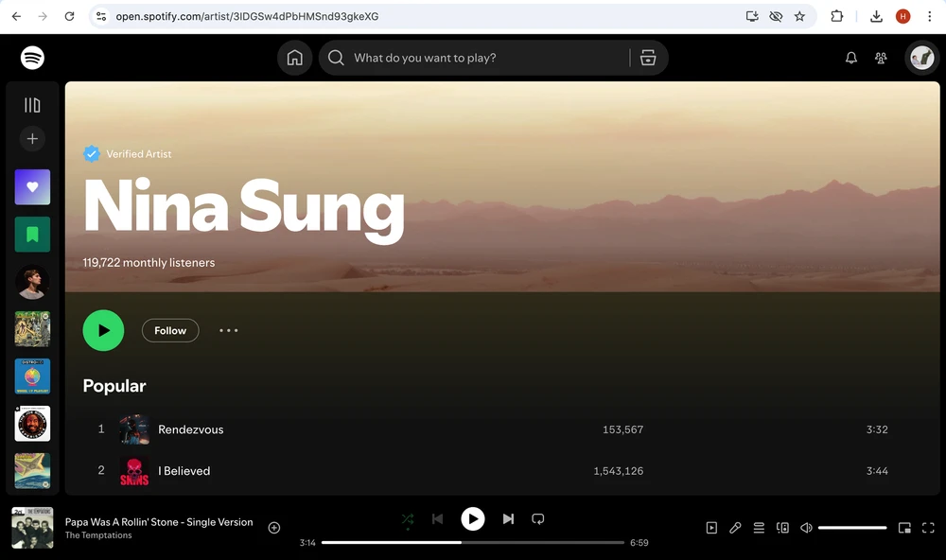
Task: Install Spotify app from address bar icon
Action: [752, 16]
